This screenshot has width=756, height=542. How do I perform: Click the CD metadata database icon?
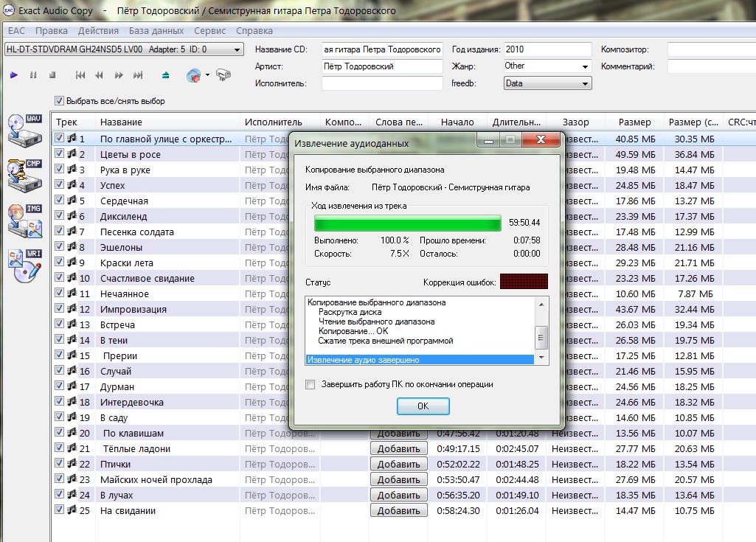click(194, 75)
